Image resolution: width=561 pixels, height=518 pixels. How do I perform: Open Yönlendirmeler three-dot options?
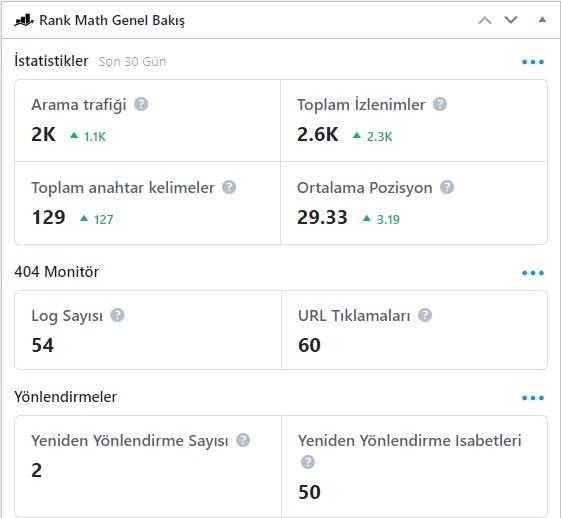click(x=533, y=398)
